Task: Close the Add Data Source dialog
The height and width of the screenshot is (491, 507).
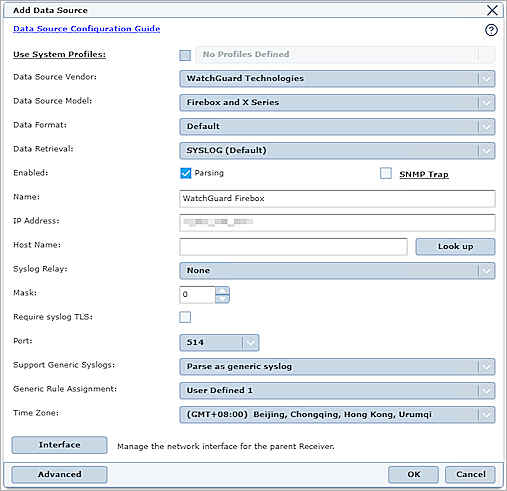Action: point(492,10)
